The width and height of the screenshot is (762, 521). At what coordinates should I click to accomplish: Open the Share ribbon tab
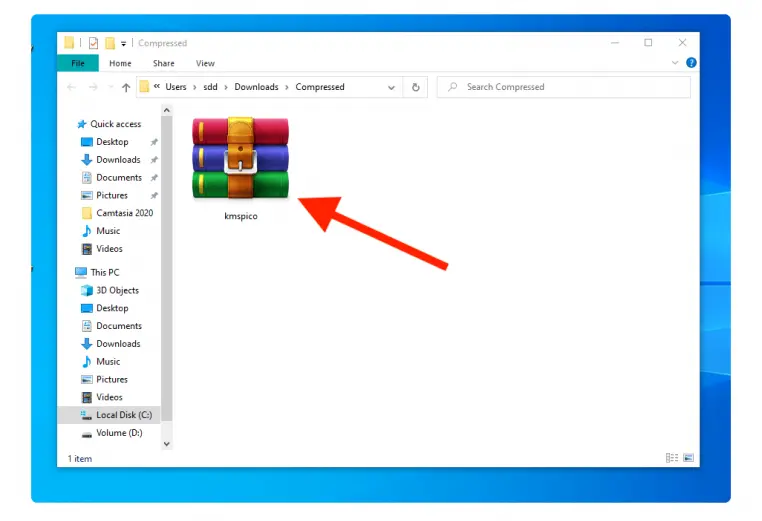tap(163, 63)
